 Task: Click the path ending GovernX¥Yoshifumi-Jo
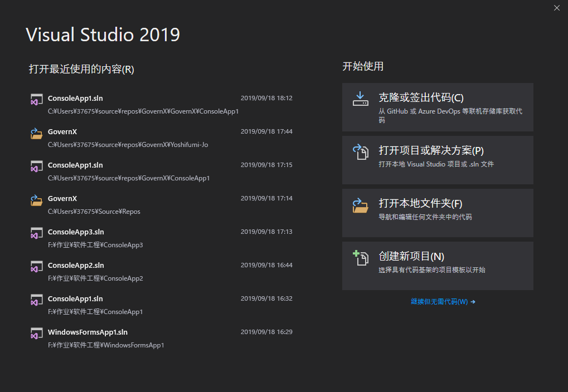pos(128,144)
